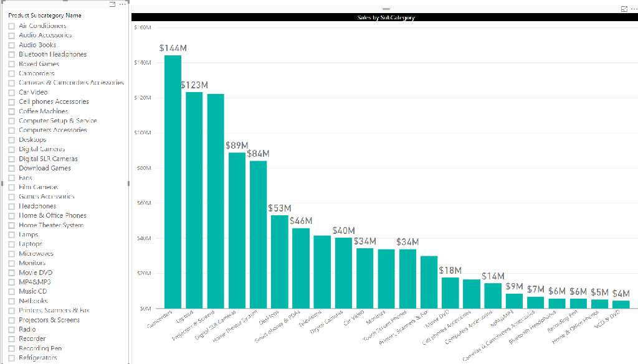Click the Desktops $53M bar
This screenshot has height=364, width=638.
[x=280, y=261]
